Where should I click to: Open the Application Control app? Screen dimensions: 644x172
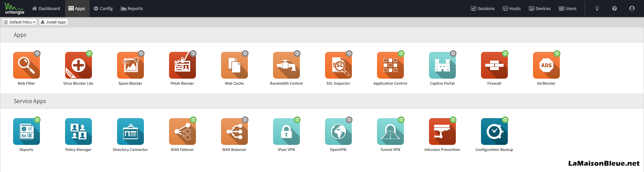(390, 65)
